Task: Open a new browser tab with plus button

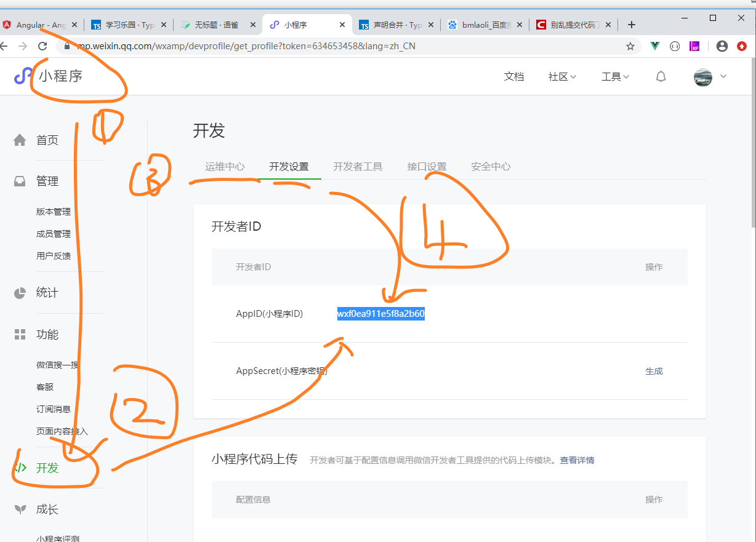Action: click(x=631, y=25)
